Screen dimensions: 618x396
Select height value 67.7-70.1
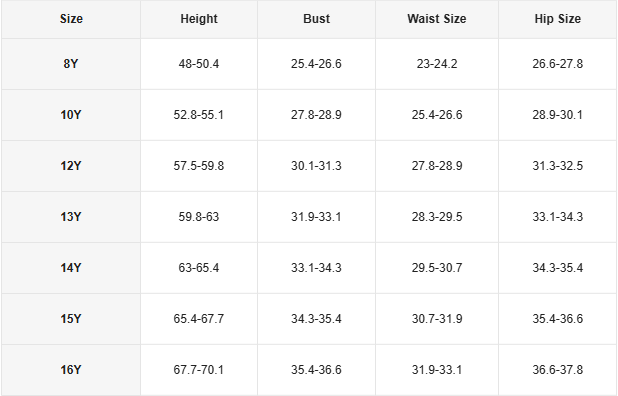click(x=199, y=370)
